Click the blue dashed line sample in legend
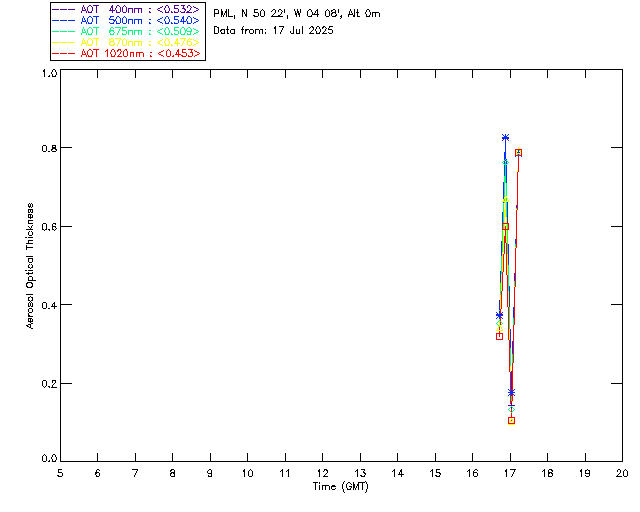 64,20
